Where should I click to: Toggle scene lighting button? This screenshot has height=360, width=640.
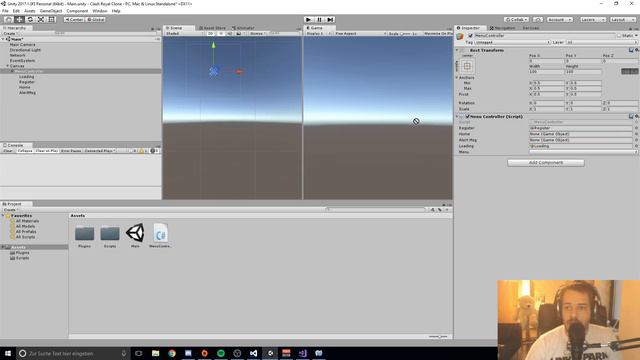pos(221,33)
